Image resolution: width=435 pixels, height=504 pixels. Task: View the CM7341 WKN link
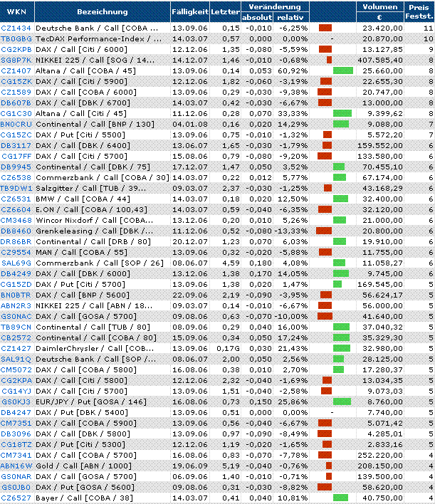click(16, 455)
